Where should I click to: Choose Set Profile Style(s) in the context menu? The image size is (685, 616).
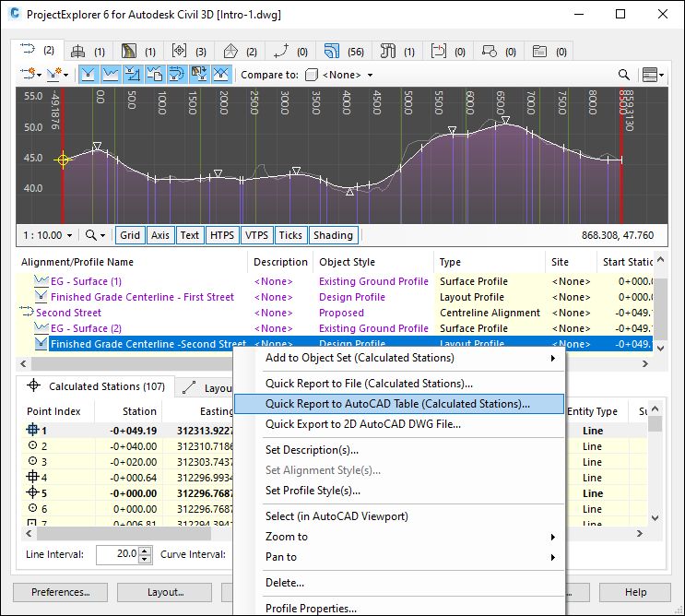click(x=399, y=491)
